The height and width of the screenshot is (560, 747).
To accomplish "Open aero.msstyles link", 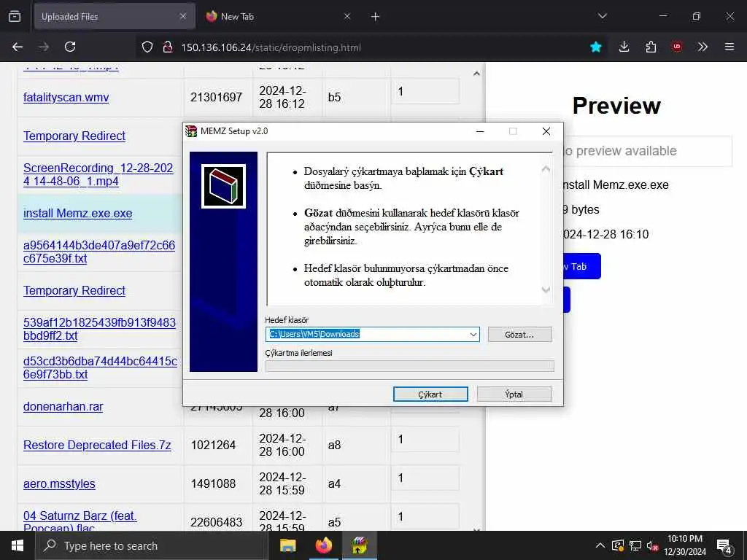I will point(59,483).
